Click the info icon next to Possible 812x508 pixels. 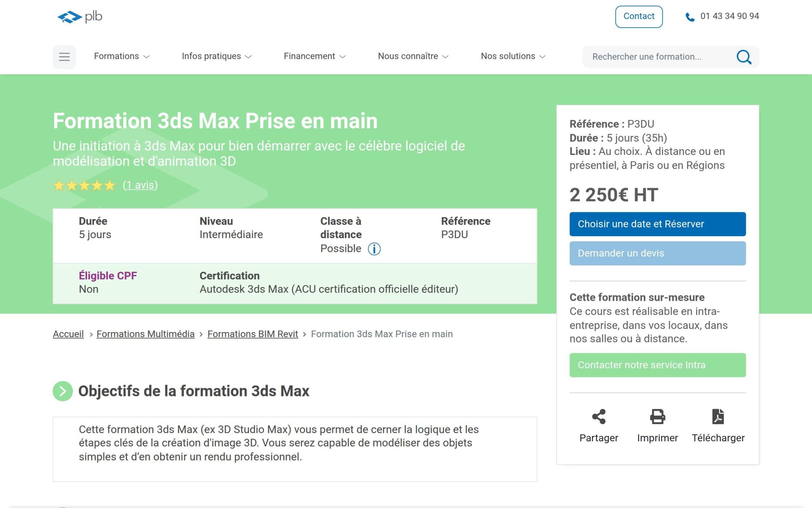(374, 249)
